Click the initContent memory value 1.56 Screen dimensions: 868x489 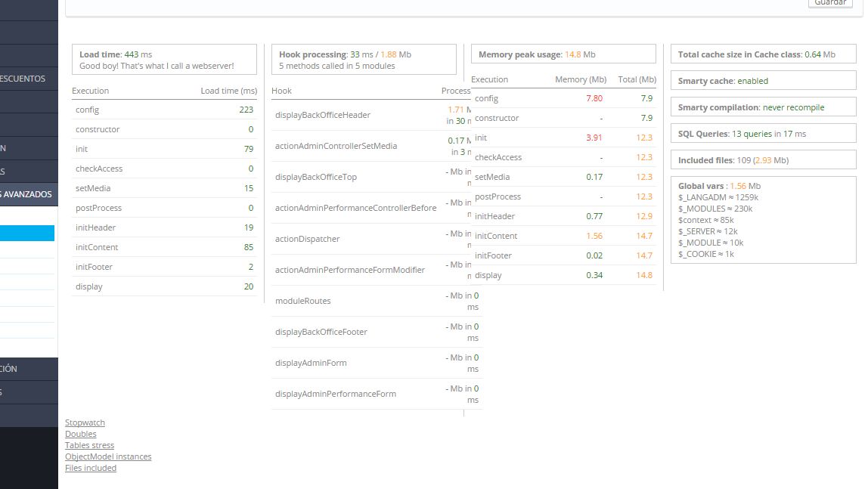594,236
